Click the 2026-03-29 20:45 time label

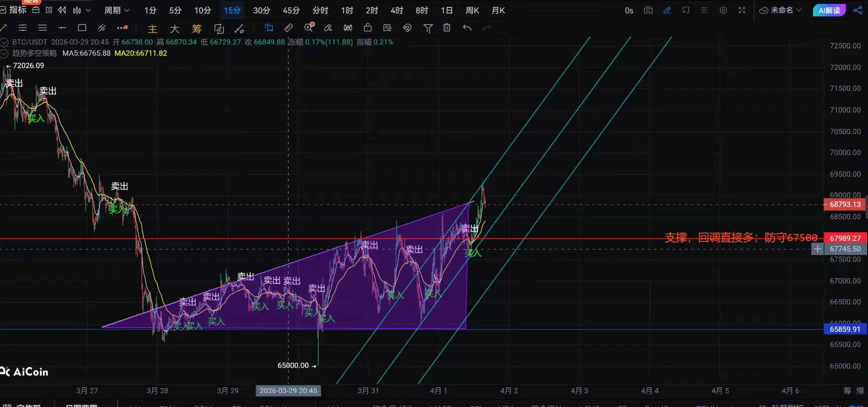(289, 391)
